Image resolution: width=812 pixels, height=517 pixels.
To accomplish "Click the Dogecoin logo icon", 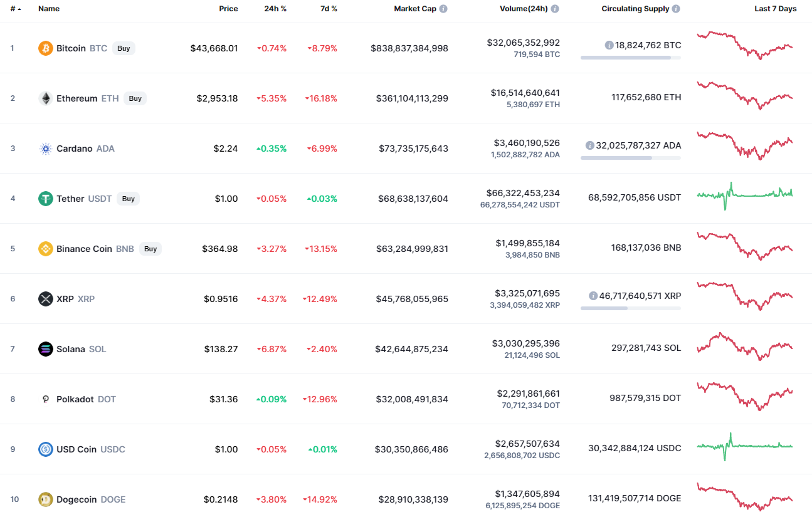I will pos(46,499).
